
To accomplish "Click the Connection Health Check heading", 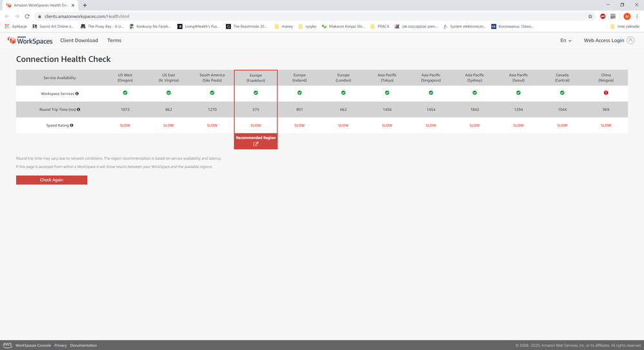I will click(63, 59).
